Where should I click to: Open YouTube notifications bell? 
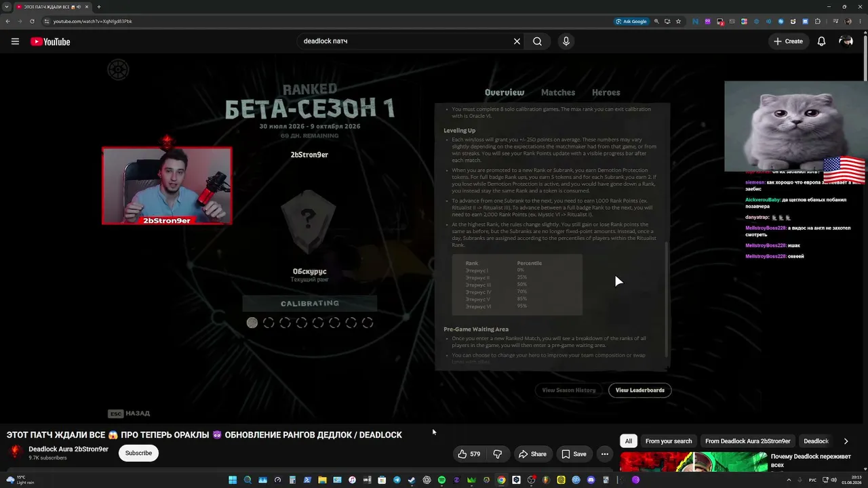click(821, 41)
